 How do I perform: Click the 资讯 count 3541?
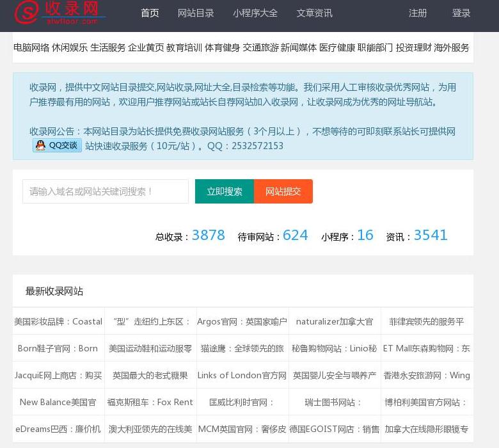click(431, 236)
